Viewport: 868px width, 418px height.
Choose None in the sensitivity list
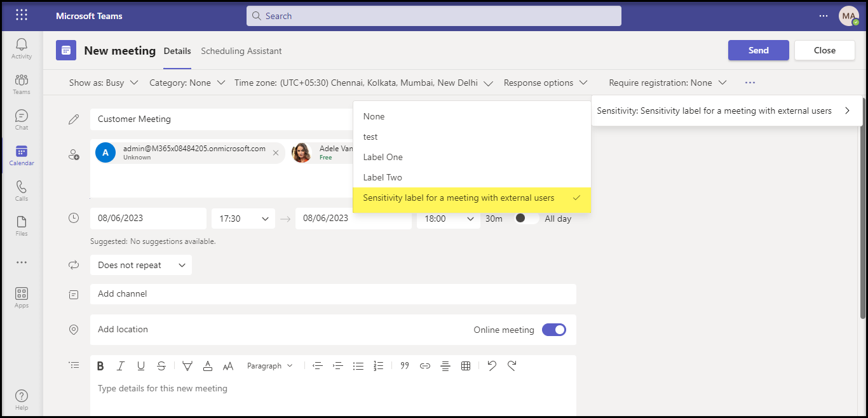pyautogui.click(x=374, y=116)
